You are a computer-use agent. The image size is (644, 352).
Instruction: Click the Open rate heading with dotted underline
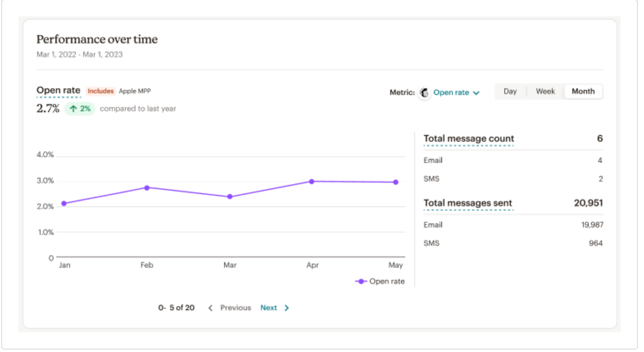59,90
